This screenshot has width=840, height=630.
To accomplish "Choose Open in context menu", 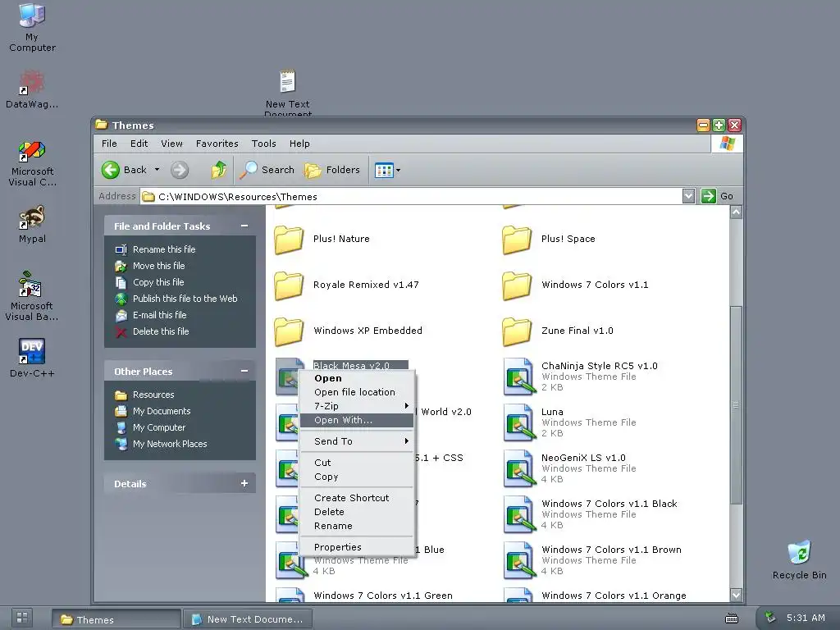I will (357, 378).
